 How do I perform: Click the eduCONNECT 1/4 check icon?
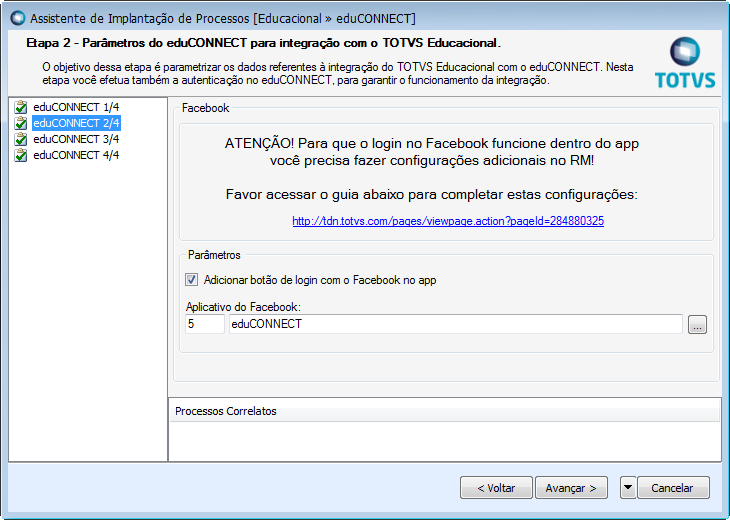[21, 107]
